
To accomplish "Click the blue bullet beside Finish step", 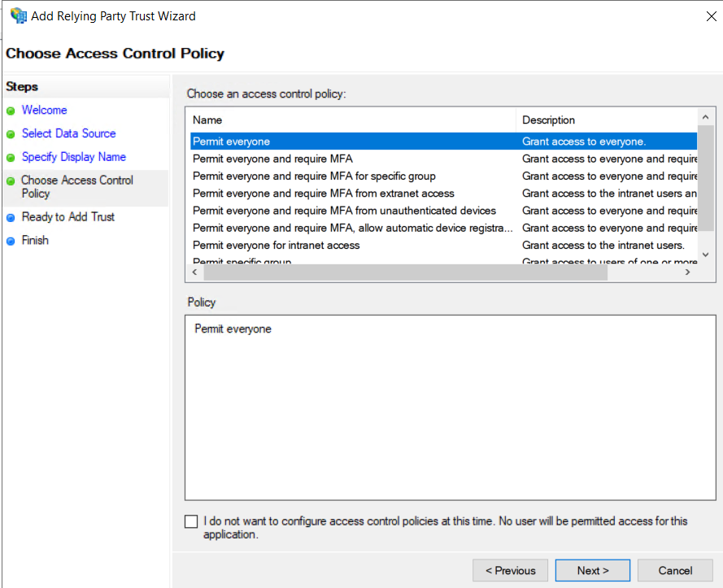I will pyautogui.click(x=11, y=242).
